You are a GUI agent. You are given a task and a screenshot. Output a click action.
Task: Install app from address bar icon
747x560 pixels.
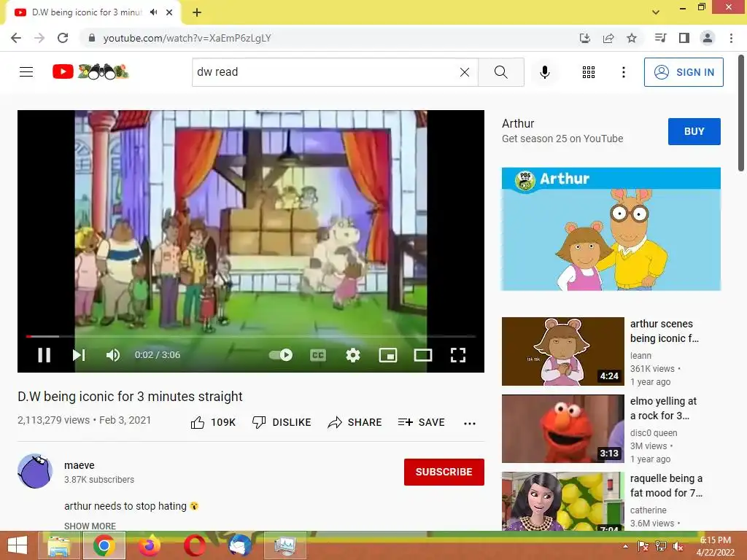pos(584,38)
